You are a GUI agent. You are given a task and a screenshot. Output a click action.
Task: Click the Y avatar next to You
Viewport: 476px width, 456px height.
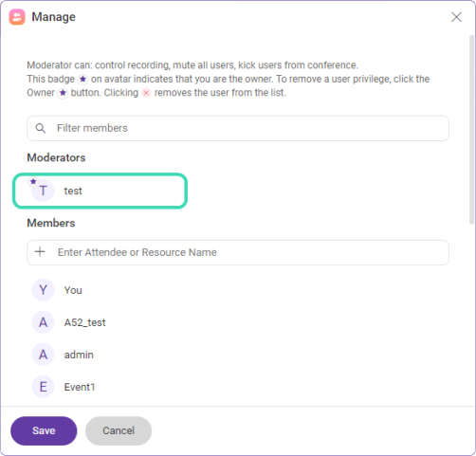[x=43, y=290]
